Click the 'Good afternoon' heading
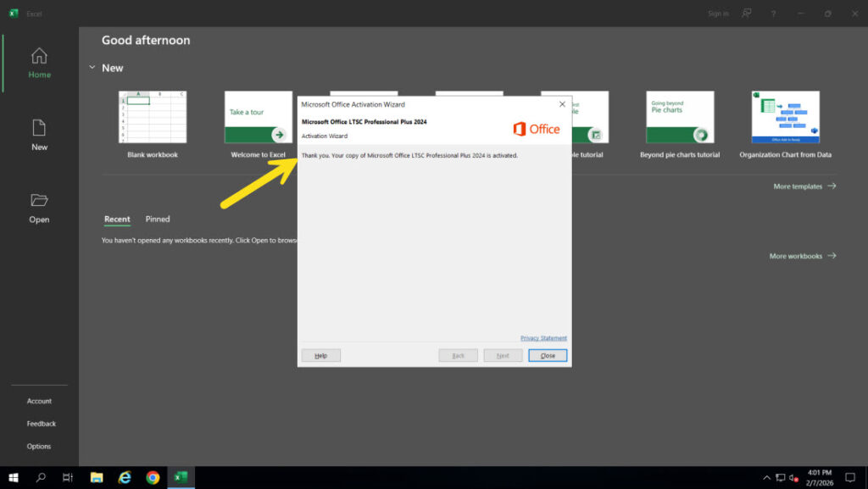 146,41
